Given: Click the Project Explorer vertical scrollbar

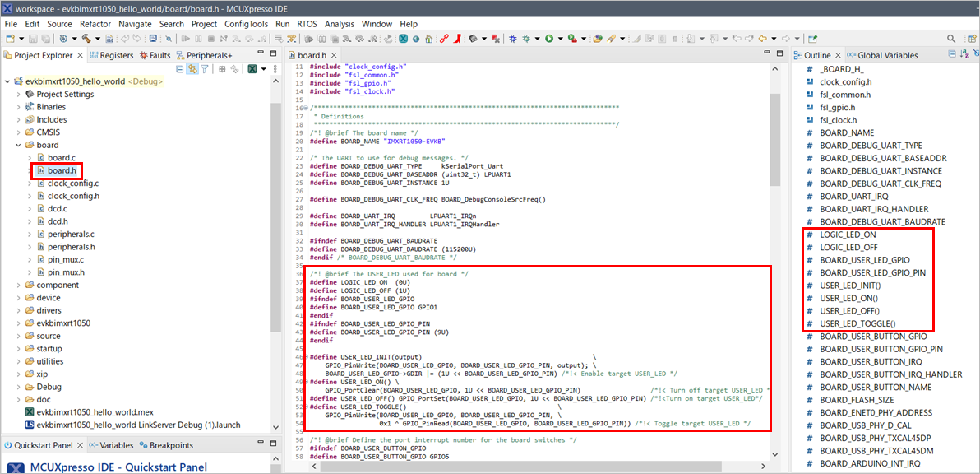Looking at the screenshot, I should coord(275,219).
